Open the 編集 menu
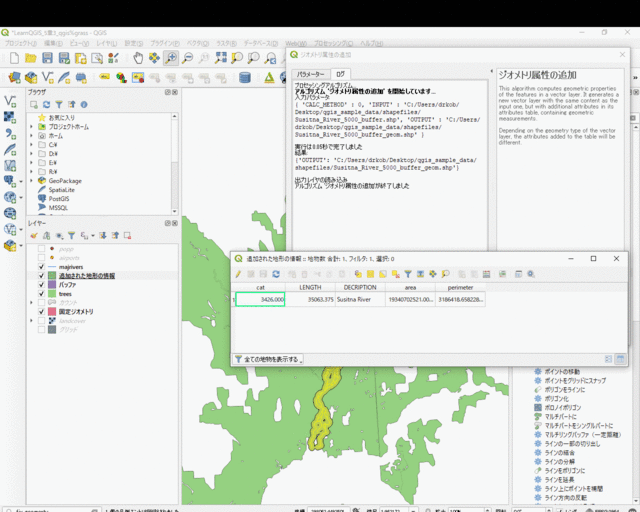This screenshot has height=512, width=640. [53, 43]
